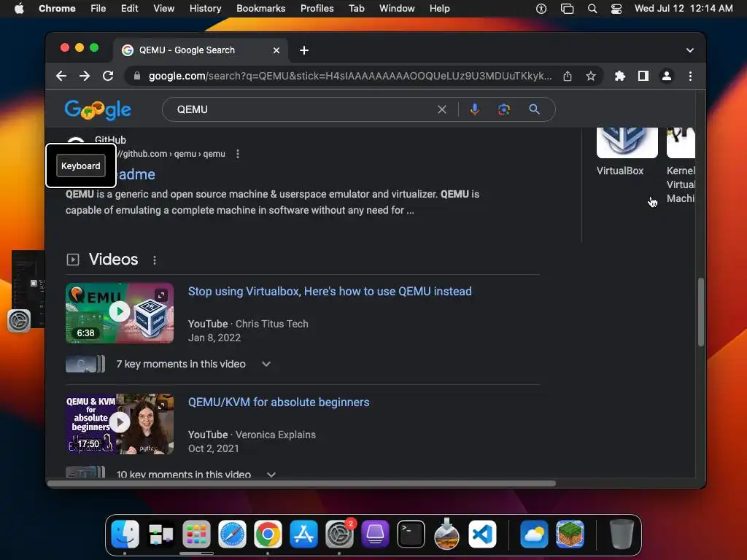This screenshot has height=560, width=747.
Task: Reload the QEMU search page
Action: coord(108,76)
